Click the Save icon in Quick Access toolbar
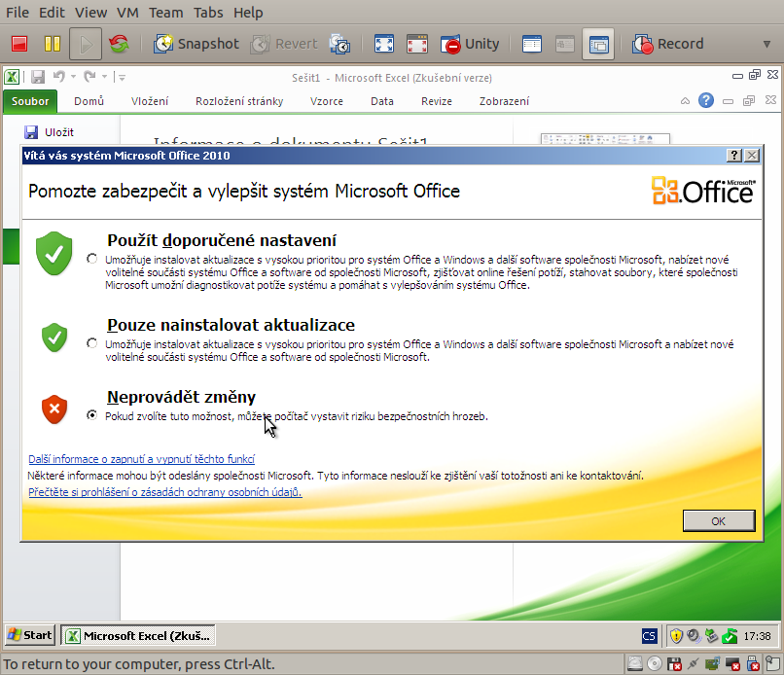Screen dimensions: 784x675 click(x=38, y=77)
